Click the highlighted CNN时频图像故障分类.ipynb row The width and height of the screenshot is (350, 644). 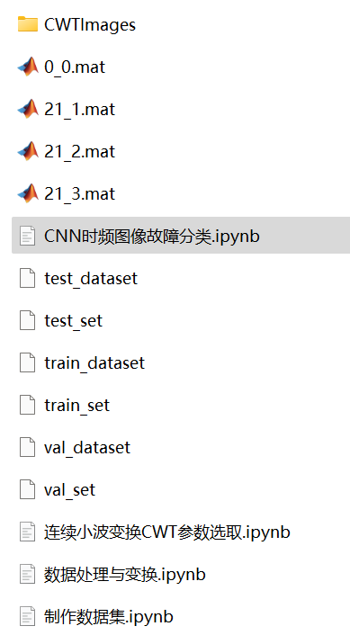(181, 236)
